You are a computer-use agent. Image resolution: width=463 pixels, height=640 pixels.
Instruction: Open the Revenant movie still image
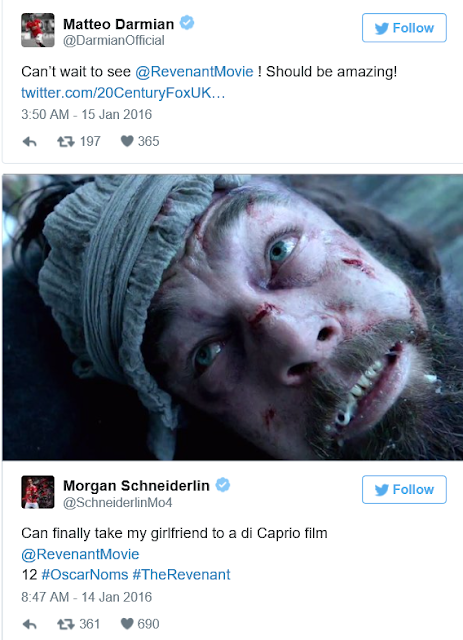pyautogui.click(x=232, y=317)
